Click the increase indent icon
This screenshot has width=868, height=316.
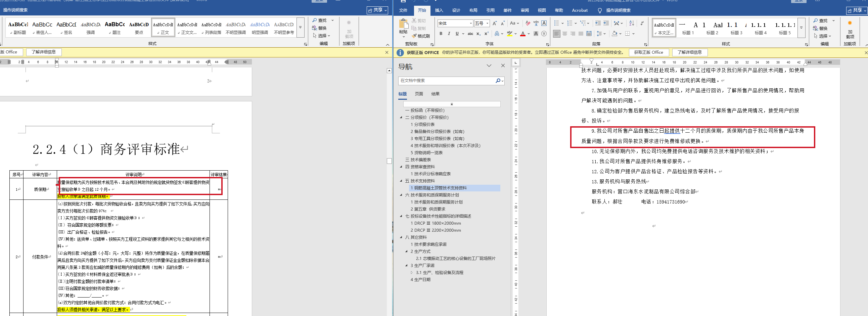(606, 23)
